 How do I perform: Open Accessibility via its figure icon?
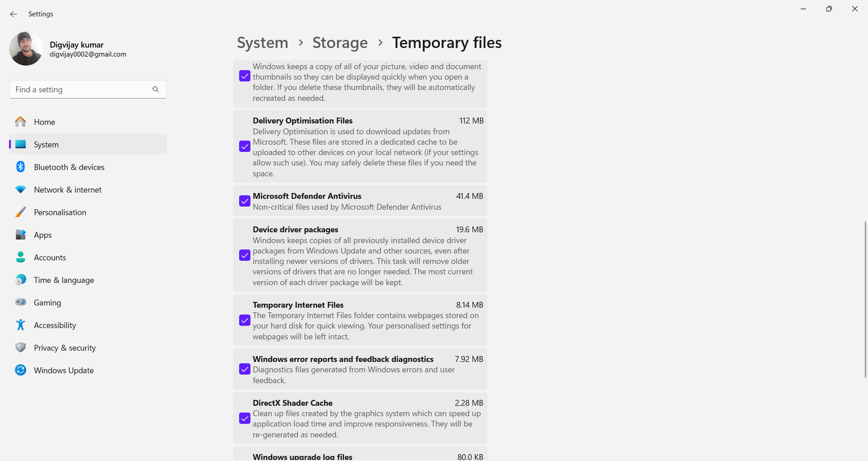20,325
